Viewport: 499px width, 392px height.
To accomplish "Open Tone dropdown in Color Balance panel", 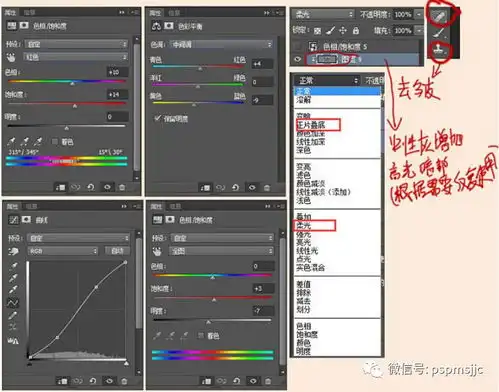I will 221,44.
